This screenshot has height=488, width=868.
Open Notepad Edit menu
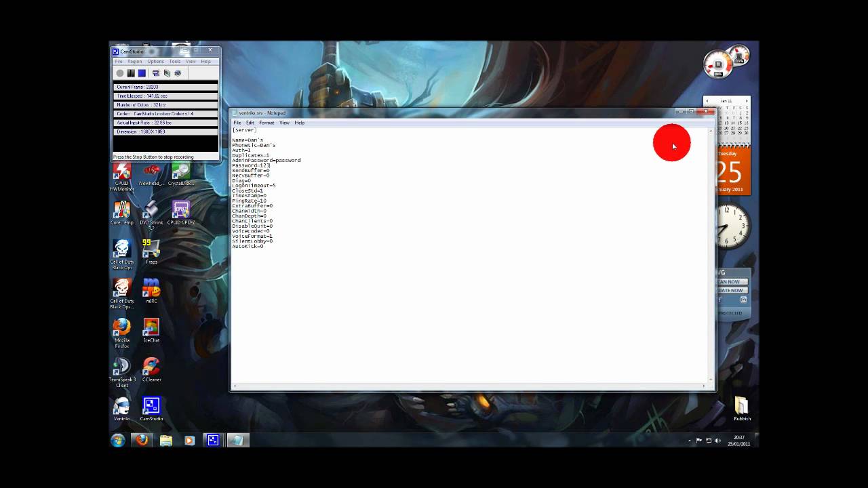pyautogui.click(x=250, y=123)
